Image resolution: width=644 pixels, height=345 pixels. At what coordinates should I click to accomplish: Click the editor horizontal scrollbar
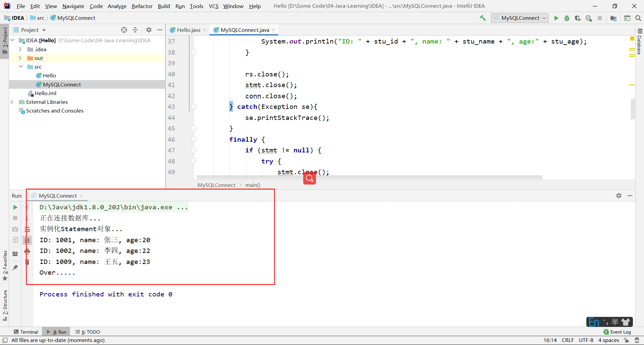pos(369,178)
